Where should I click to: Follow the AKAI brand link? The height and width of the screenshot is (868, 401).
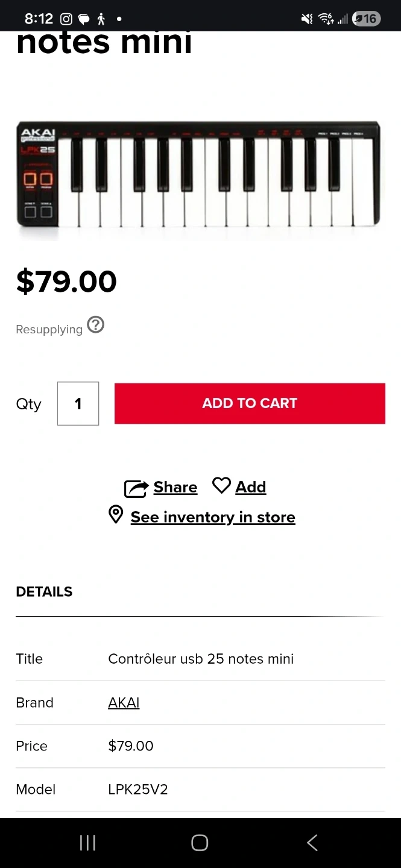124,703
